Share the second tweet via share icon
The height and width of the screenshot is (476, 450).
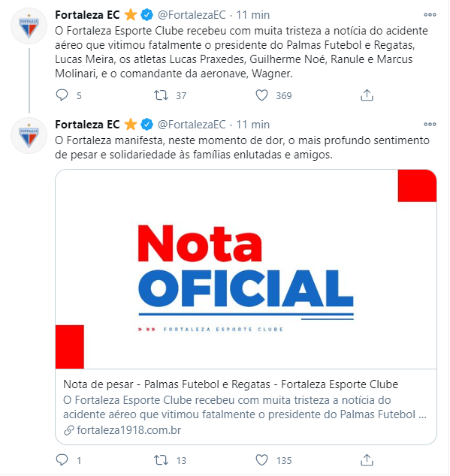(x=367, y=460)
